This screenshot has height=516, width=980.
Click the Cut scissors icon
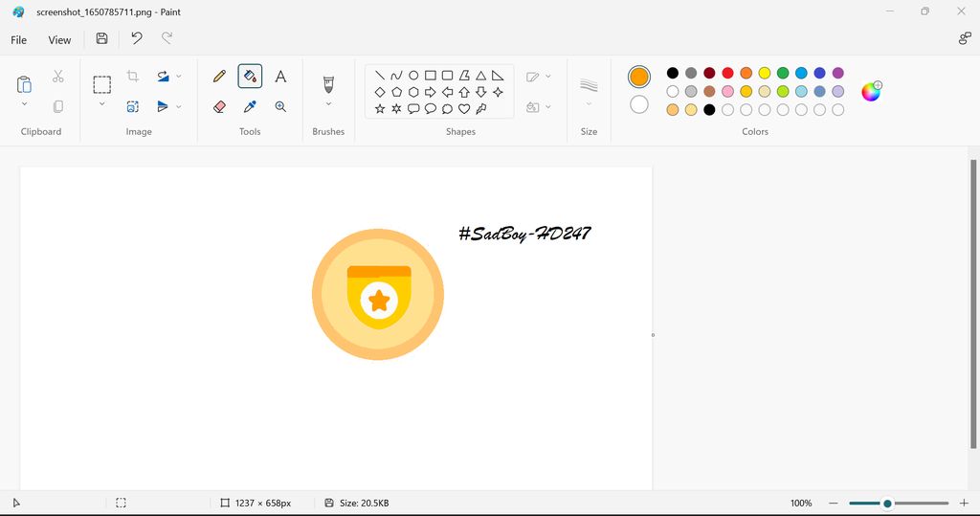[58, 77]
